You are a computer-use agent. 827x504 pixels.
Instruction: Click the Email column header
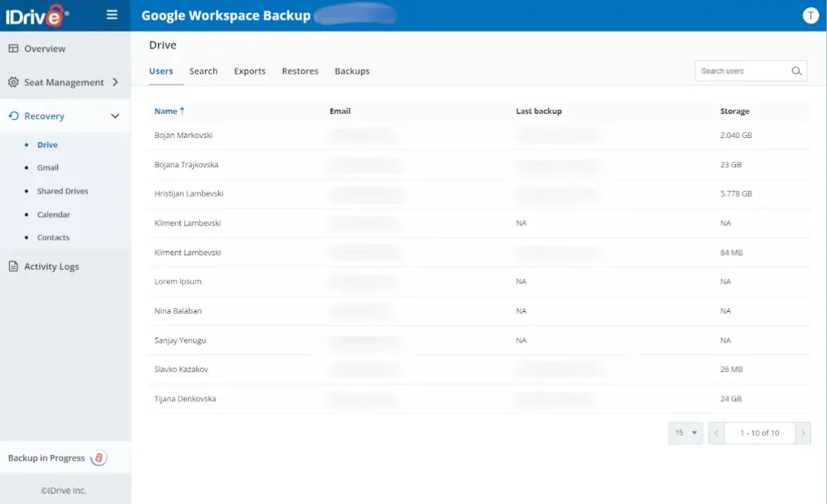point(340,111)
